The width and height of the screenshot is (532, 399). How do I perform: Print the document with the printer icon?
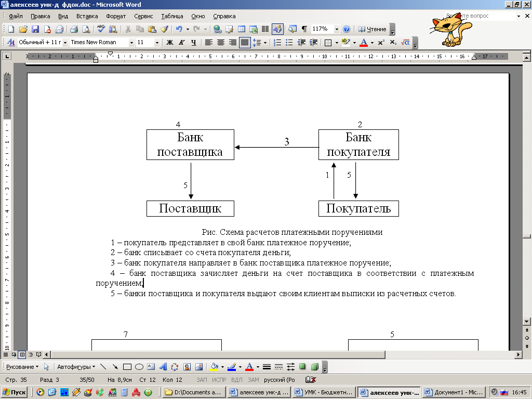click(x=74, y=29)
